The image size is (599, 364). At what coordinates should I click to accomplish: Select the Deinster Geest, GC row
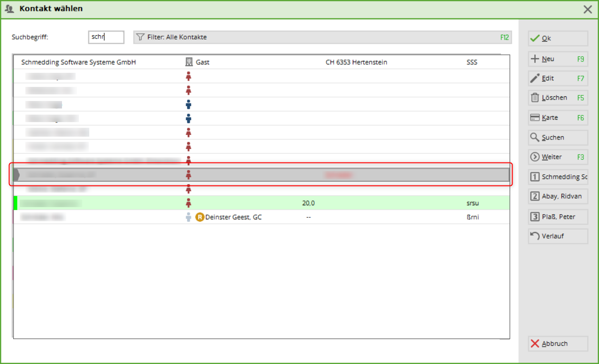click(x=233, y=217)
